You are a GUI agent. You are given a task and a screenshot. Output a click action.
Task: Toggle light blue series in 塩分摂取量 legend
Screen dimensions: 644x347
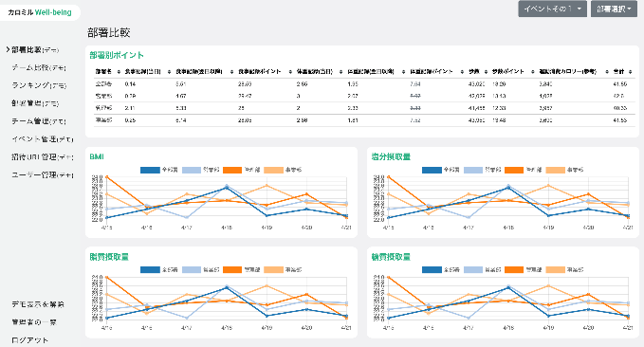pos(473,170)
